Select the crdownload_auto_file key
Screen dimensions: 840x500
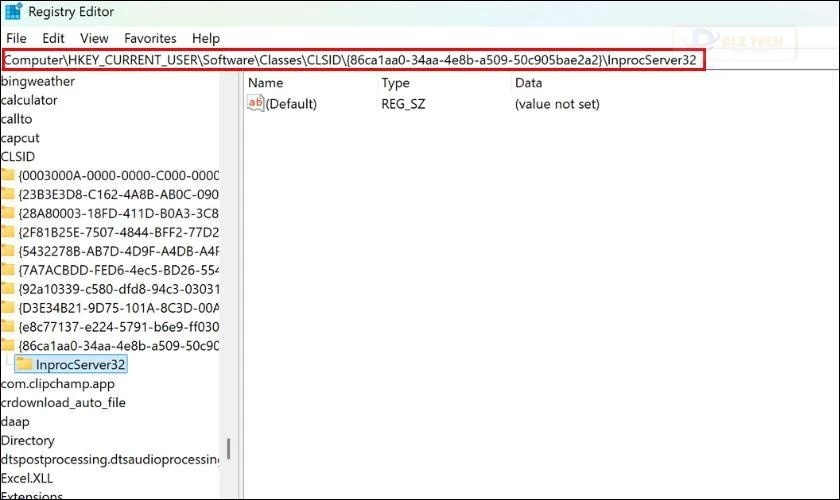(63, 403)
